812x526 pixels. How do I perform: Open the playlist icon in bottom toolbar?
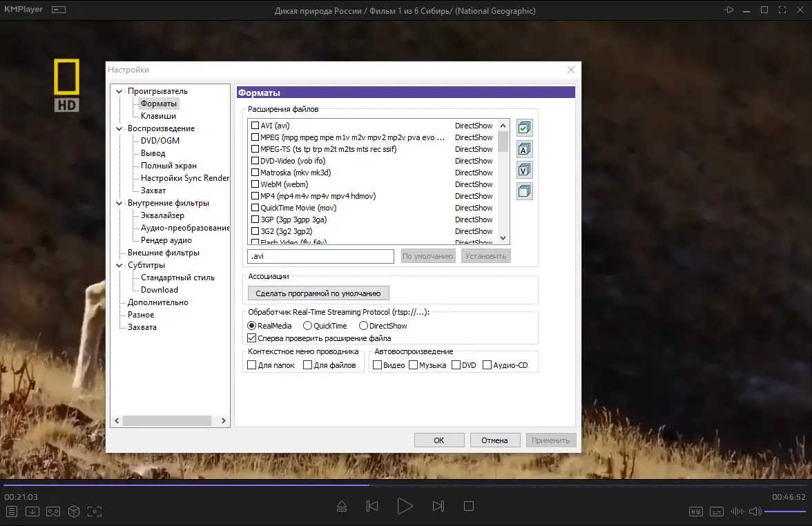12,512
